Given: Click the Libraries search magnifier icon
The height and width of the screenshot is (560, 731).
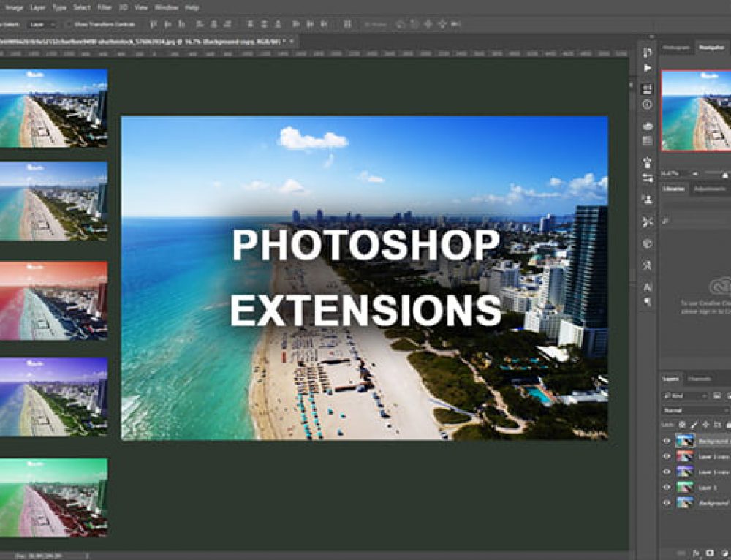Looking at the screenshot, I should click(x=666, y=221).
